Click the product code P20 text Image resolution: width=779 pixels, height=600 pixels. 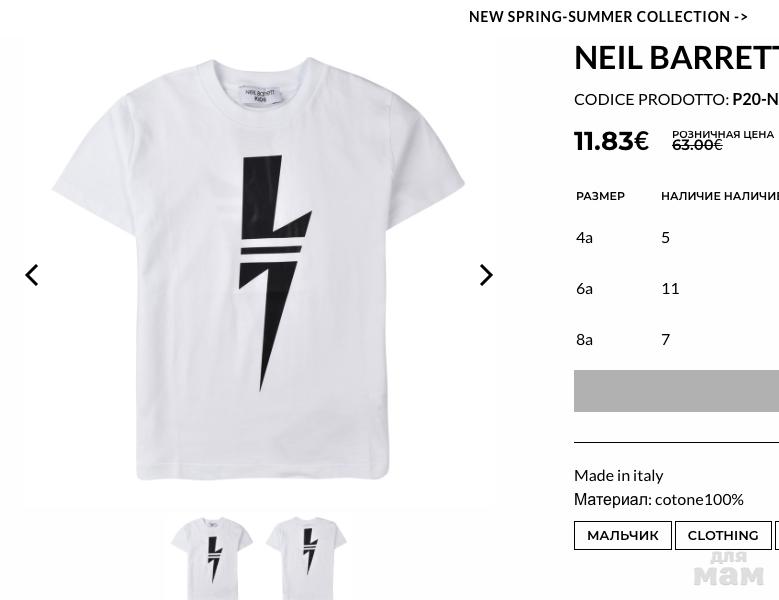[x=755, y=99]
